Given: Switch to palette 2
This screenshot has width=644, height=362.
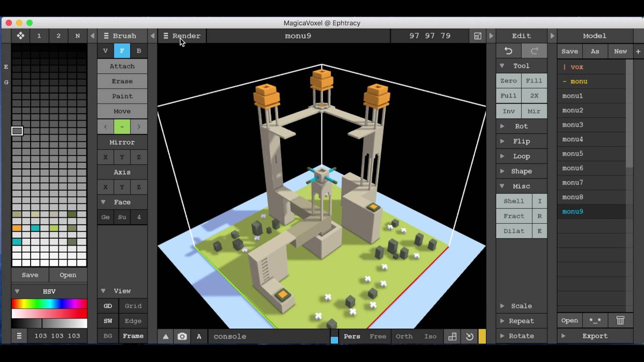Looking at the screenshot, I should point(58,36).
